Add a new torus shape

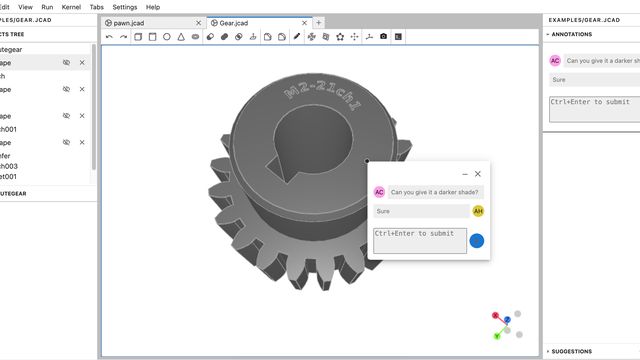[x=196, y=37]
